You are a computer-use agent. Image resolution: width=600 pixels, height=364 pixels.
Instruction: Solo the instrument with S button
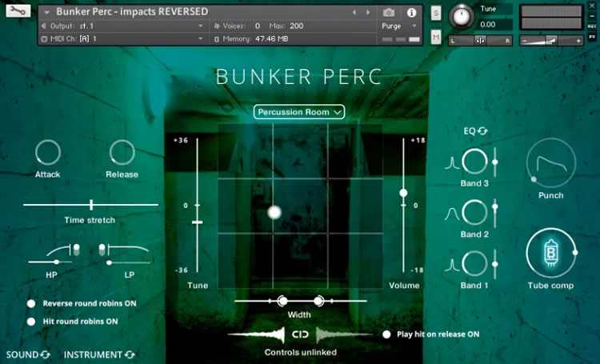[436, 14]
